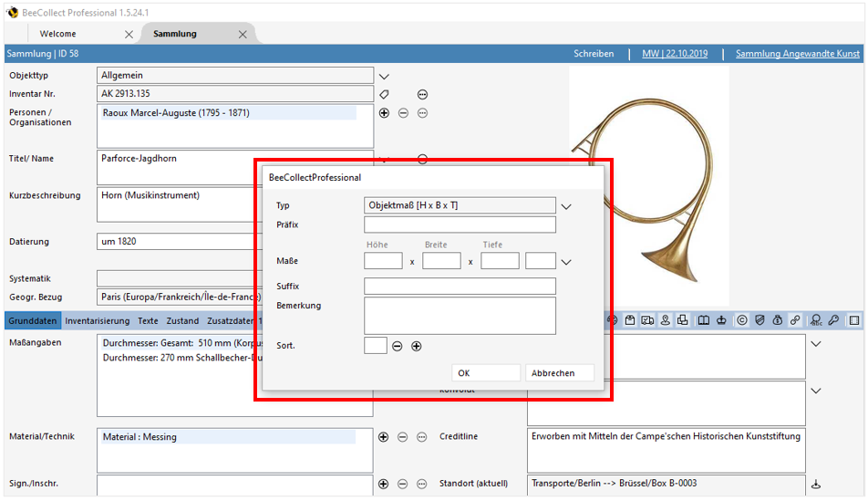Open the Inventarisierung tab
Viewport: 868px width, 501px height.
pyautogui.click(x=98, y=320)
